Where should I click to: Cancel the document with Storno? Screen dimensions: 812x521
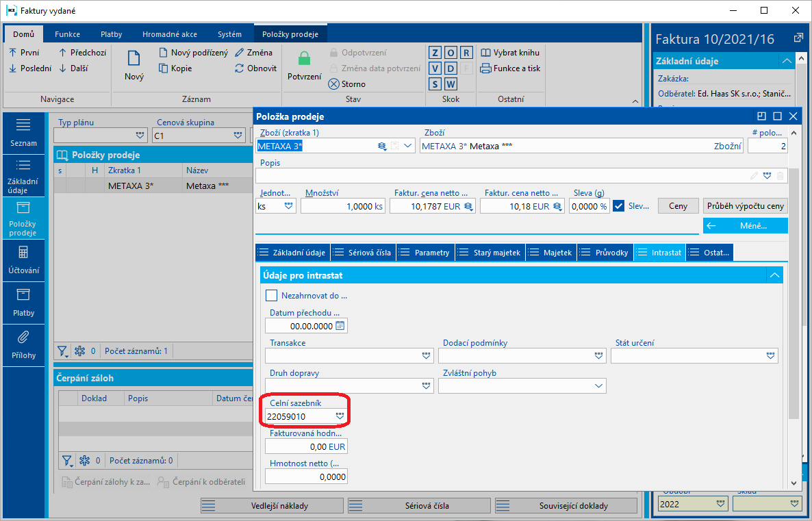(347, 84)
